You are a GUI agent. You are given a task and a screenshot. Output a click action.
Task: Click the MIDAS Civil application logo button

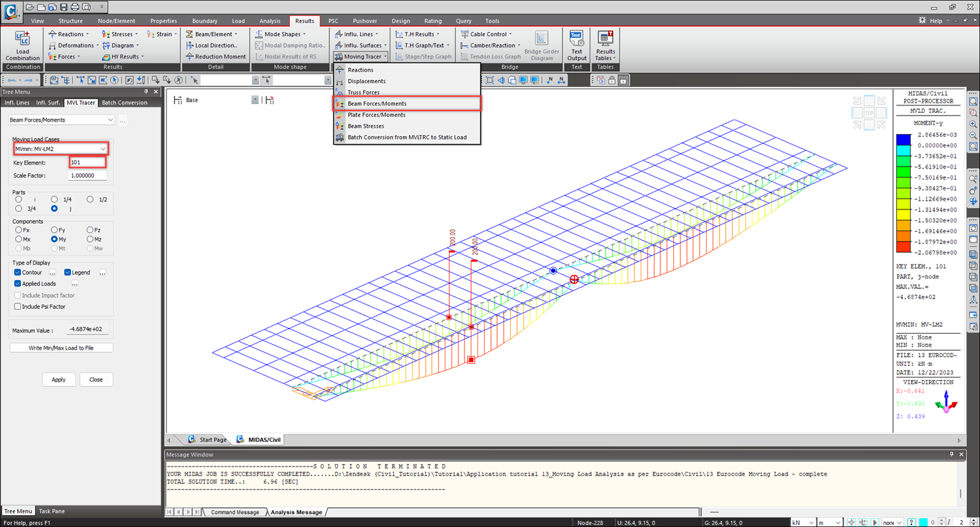tap(11, 11)
